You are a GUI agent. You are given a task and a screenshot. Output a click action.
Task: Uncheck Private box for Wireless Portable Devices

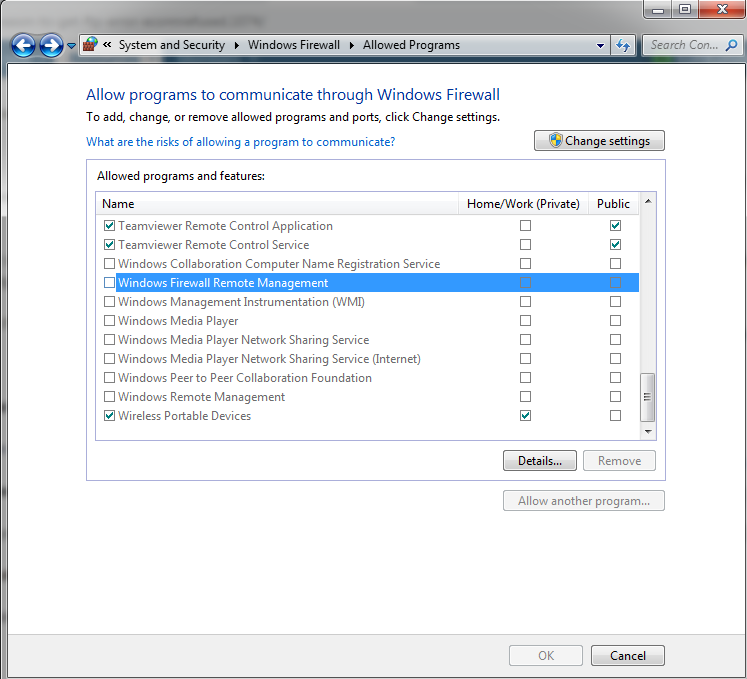tap(525, 416)
